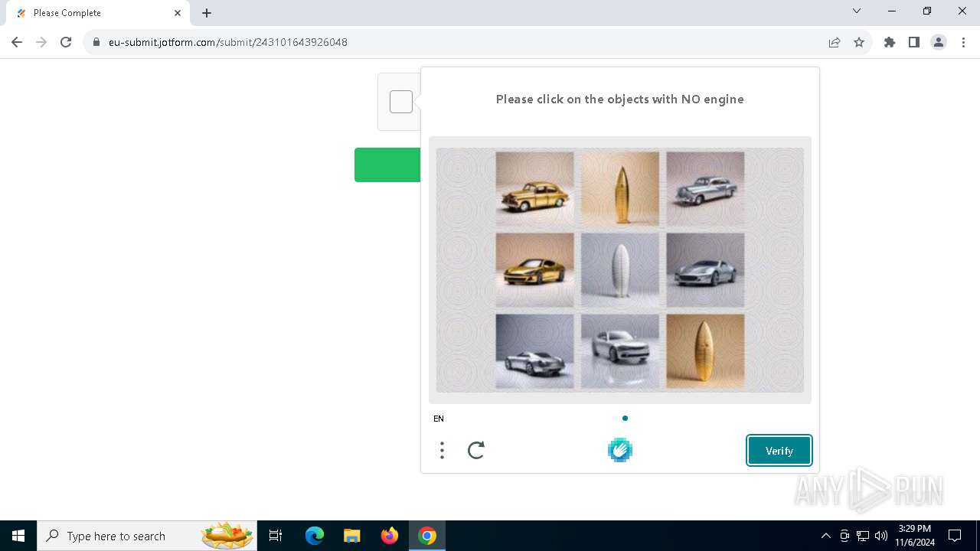980x551 pixels.
Task: Click the green submit button behind captcha
Action: [x=387, y=165]
